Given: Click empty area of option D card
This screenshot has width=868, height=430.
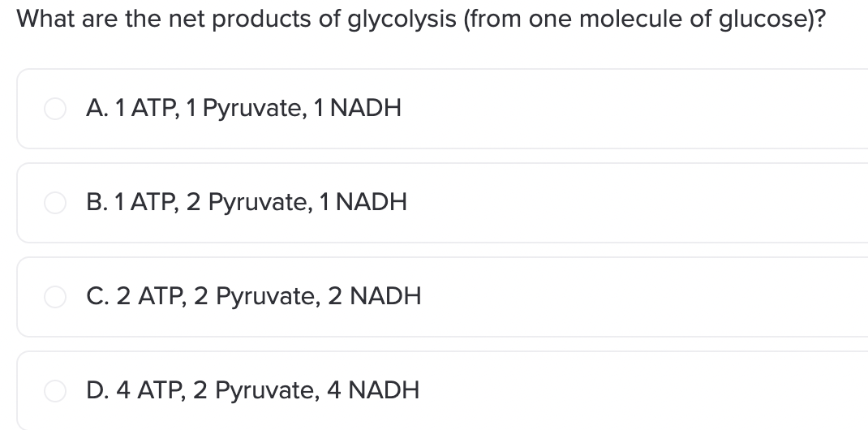Looking at the screenshot, I should 637,391.
